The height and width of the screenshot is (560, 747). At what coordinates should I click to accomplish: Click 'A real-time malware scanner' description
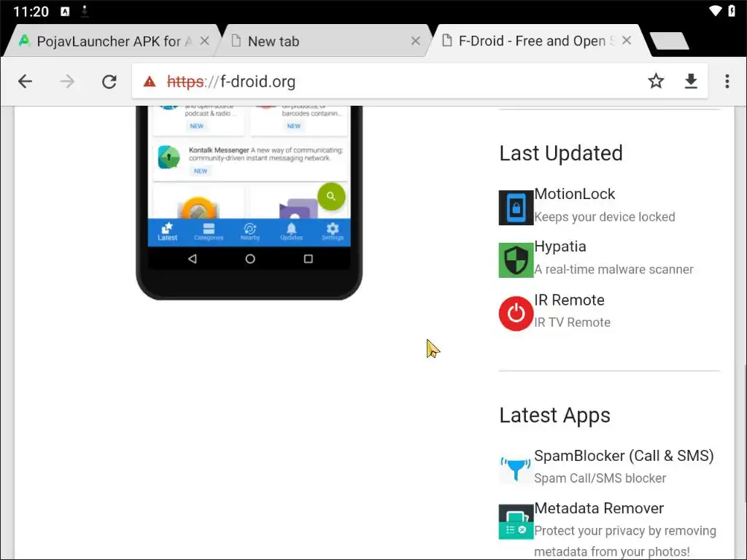click(x=614, y=270)
